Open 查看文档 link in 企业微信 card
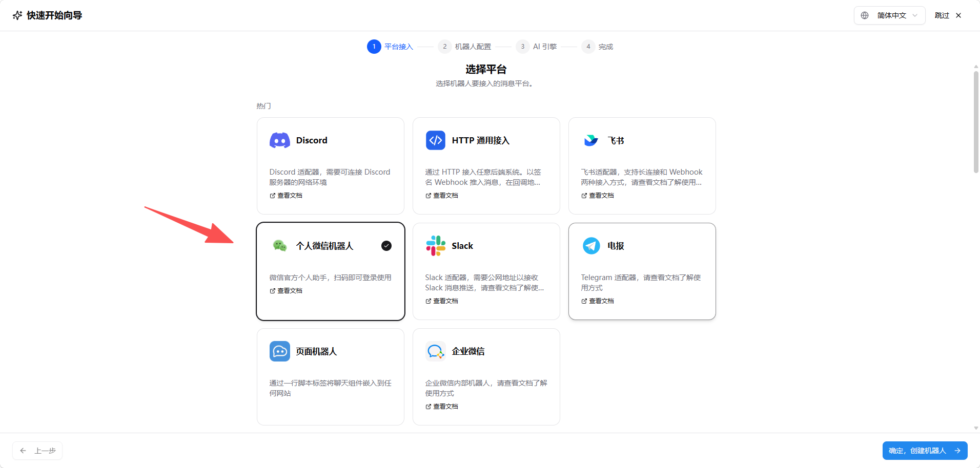The width and height of the screenshot is (980, 468). click(442, 407)
